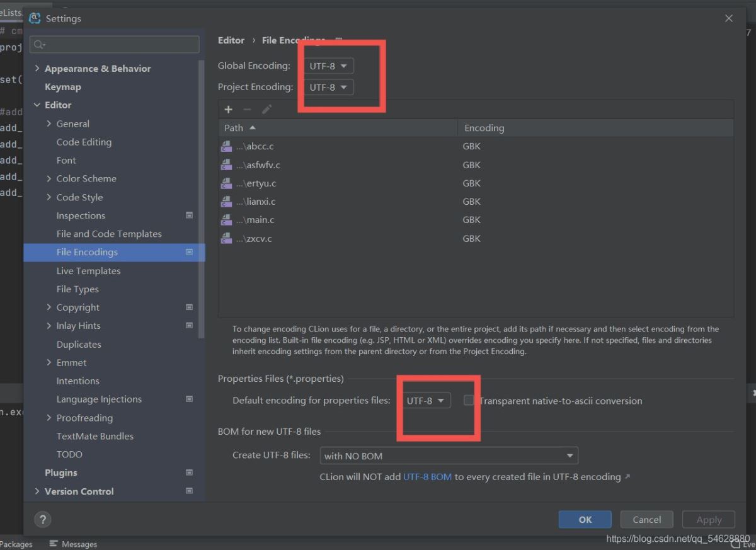The height and width of the screenshot is (550, 756).
Task: Open the Create UTF-8 files dropdown
Action: pos(449,455)
